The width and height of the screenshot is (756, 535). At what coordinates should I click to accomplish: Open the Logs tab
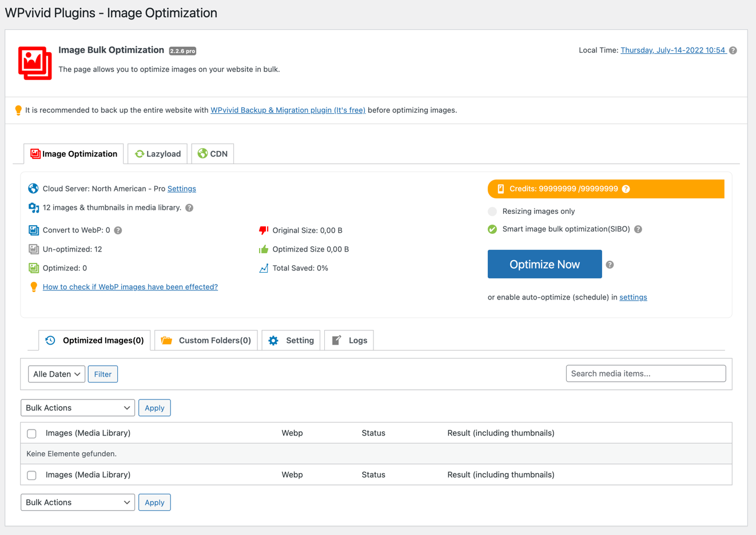pos(349,340)
